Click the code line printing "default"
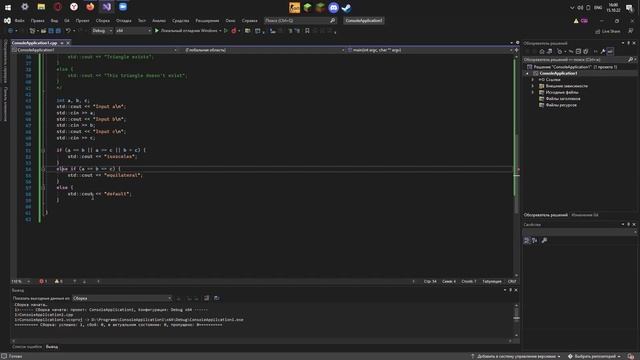 (x=99, y=194)
